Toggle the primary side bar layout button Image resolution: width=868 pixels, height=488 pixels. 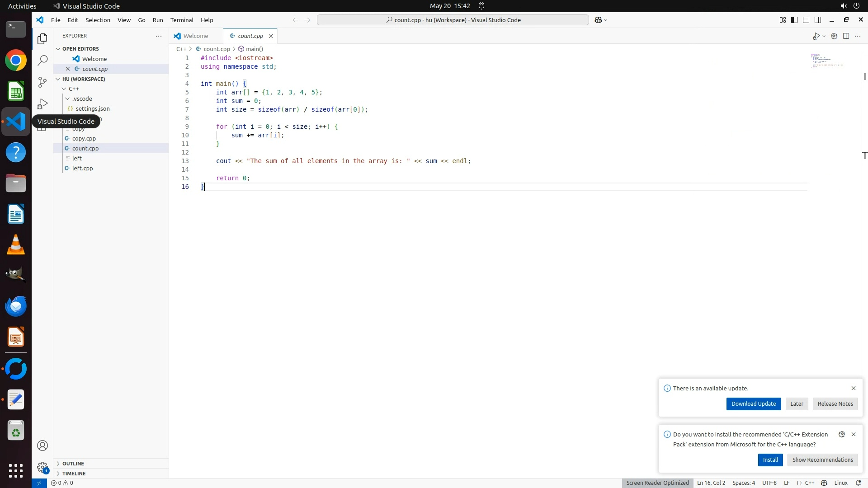click(x=794, y=20)
